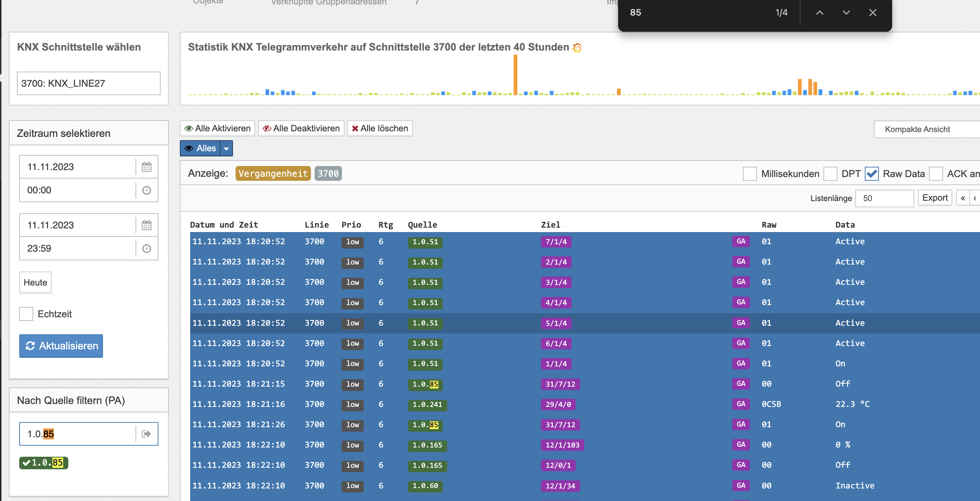This screenshot has width=980, height=501.
Task: Click Alle Aktivieren button
Action: tap(217, 128)
